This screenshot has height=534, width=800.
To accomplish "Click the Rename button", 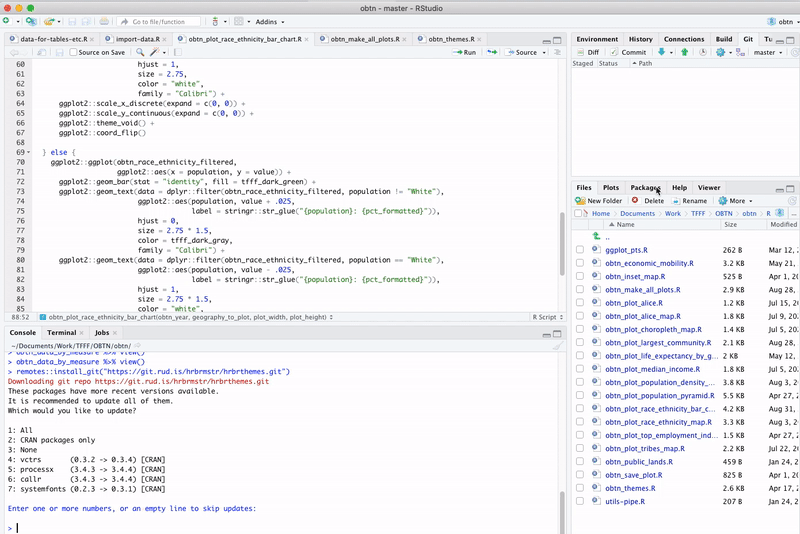I will coord(689,201).
